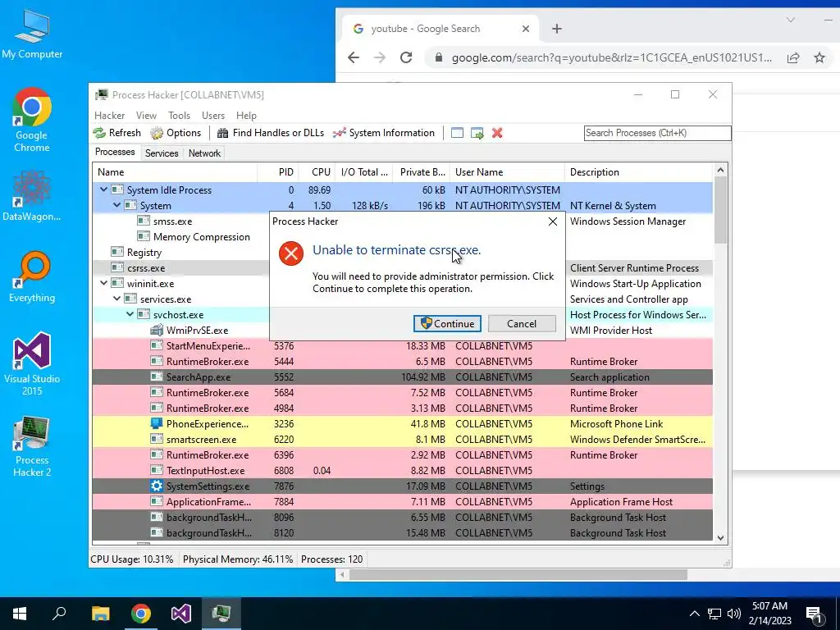Viewport: 840px width, 630px height.
Task: Click Visual Studio icon in taskbar
Action: 181,614
